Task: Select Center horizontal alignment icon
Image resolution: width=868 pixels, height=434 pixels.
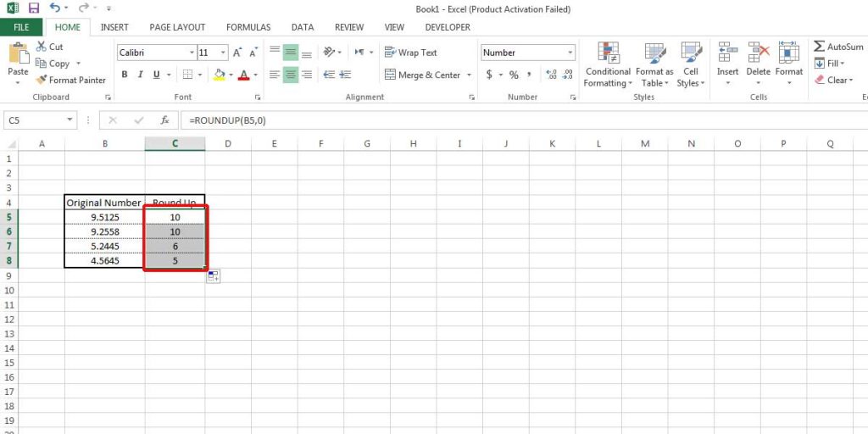Action: [291, 75]
